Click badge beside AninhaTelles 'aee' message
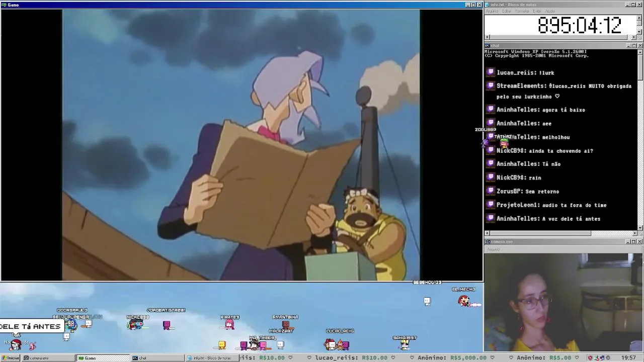Image resolution: width=644 pixels, height=362 pixels. (x=491, y=123)
